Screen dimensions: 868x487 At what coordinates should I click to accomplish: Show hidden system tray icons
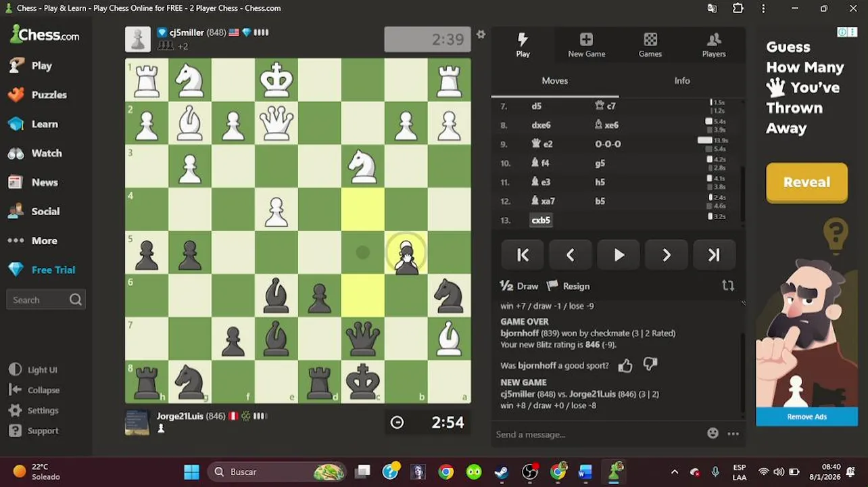click(x=674, y=471)
